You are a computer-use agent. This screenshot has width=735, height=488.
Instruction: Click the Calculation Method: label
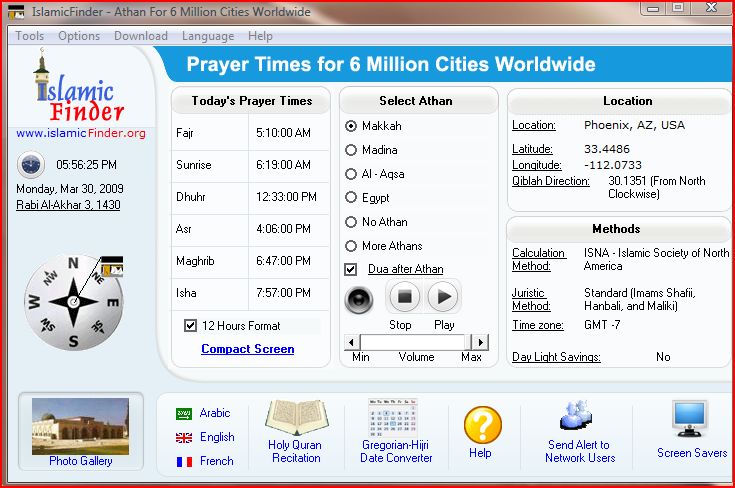pos(538,259)
